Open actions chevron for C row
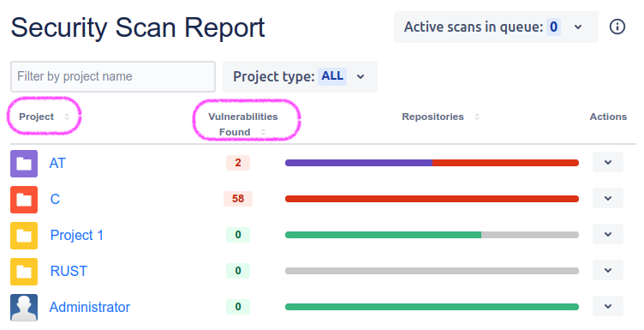644x330 pixels. (x=608, y=199)
